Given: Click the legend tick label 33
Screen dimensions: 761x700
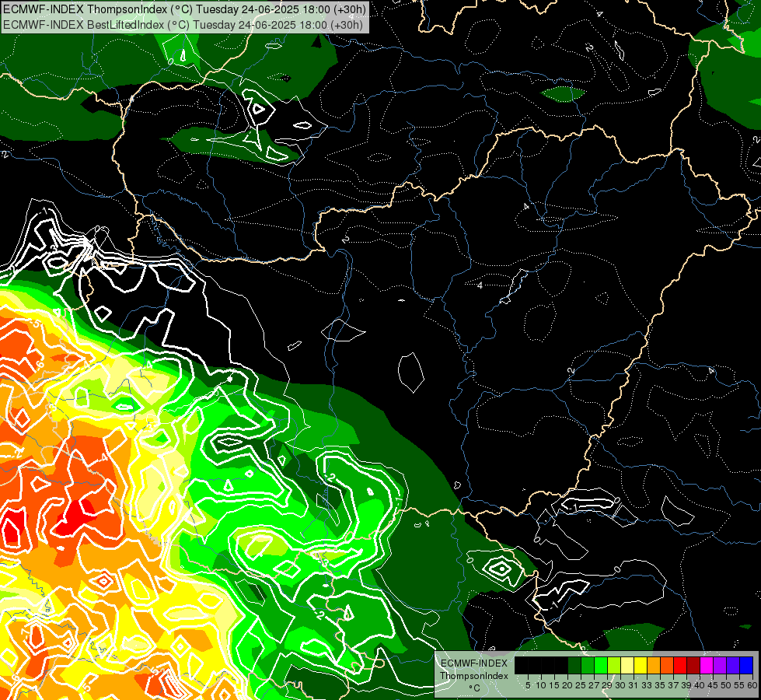Looking at the screenshot, I should tap(647, 685).
